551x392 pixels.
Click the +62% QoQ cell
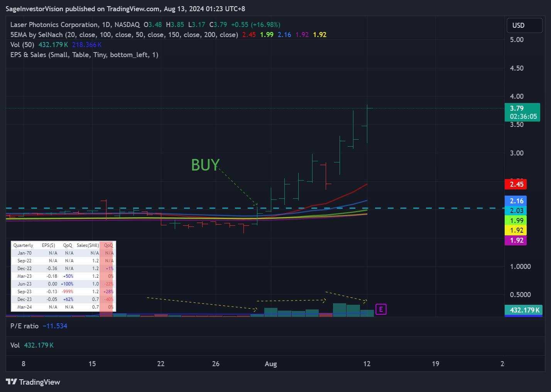coord(68,299)
